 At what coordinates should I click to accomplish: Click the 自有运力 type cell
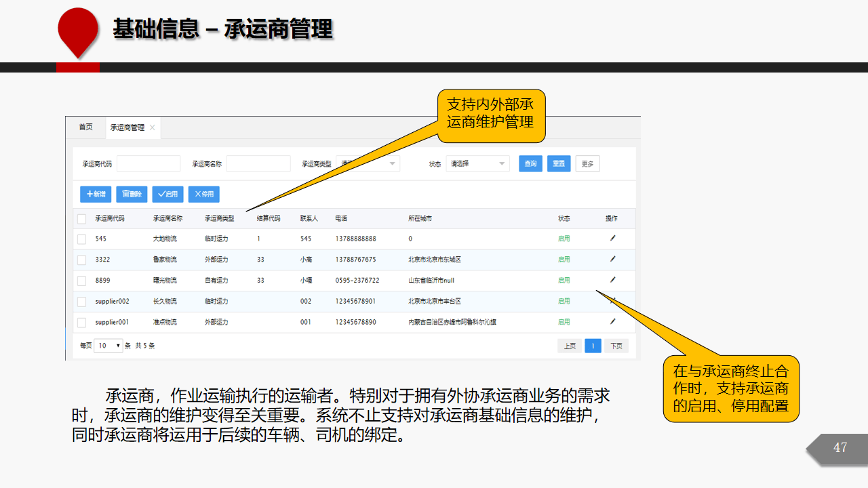pyautogui.click(x=216, y=281)
